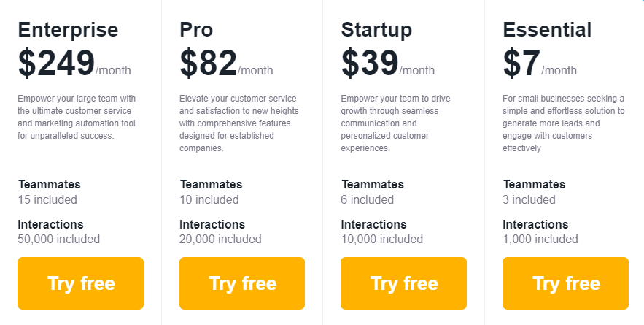Select the Enterprise plan heading
Screen dimensions: 644x325
pos(68,30)
